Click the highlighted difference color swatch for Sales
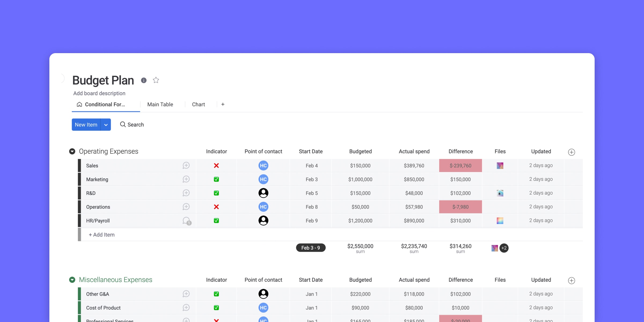This screenshot has height=322, width=644. (460, 165)
